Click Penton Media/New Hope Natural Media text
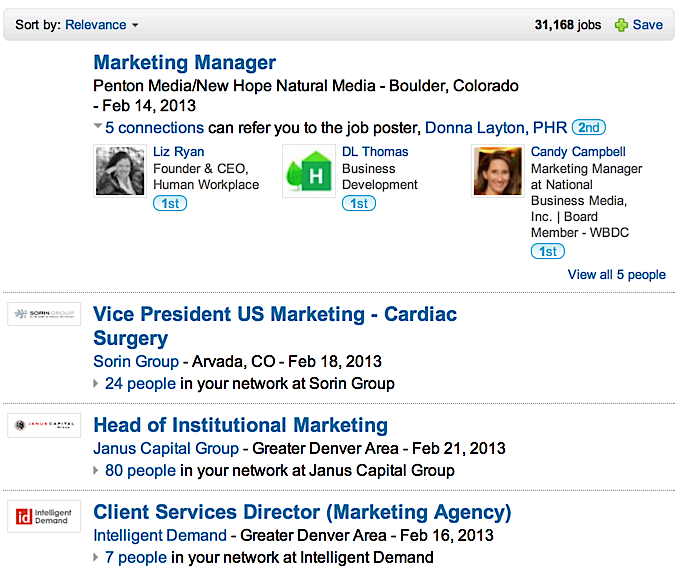This screenshot has width=680, height=577. (234, 86)
